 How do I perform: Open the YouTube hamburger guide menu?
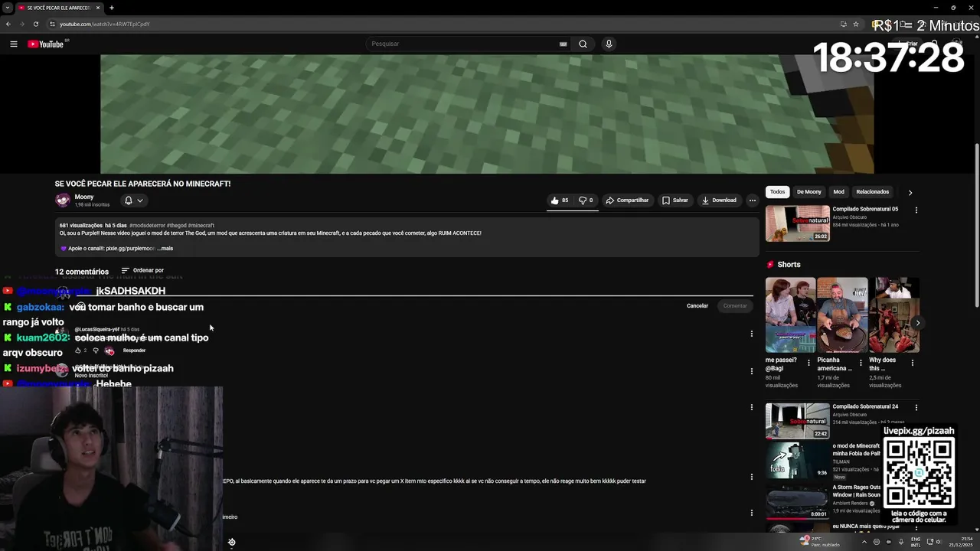click(x=13, y=44)
